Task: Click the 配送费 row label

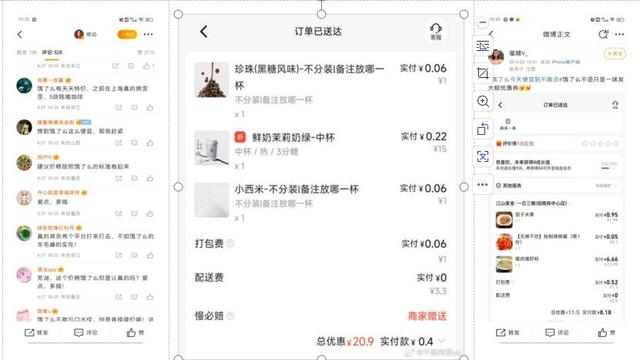Action: click(209, 278)
